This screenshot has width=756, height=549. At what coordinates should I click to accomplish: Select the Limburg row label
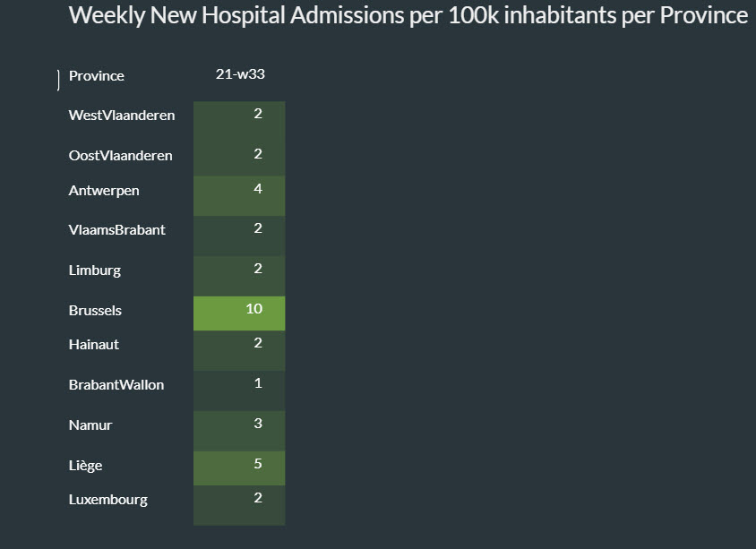tap(94, 270)
